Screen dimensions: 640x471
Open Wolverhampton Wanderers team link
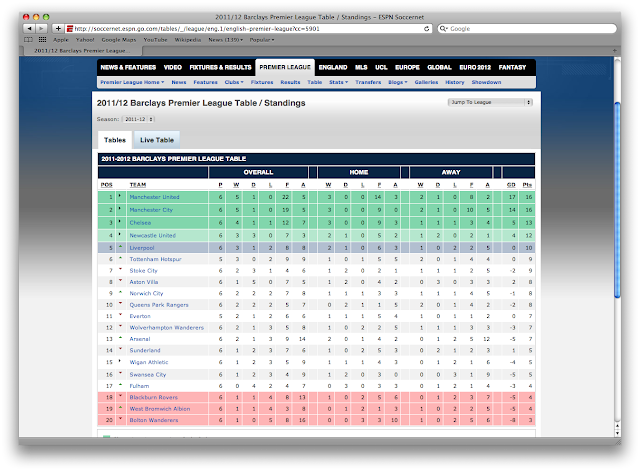click(x=167, y=328)
